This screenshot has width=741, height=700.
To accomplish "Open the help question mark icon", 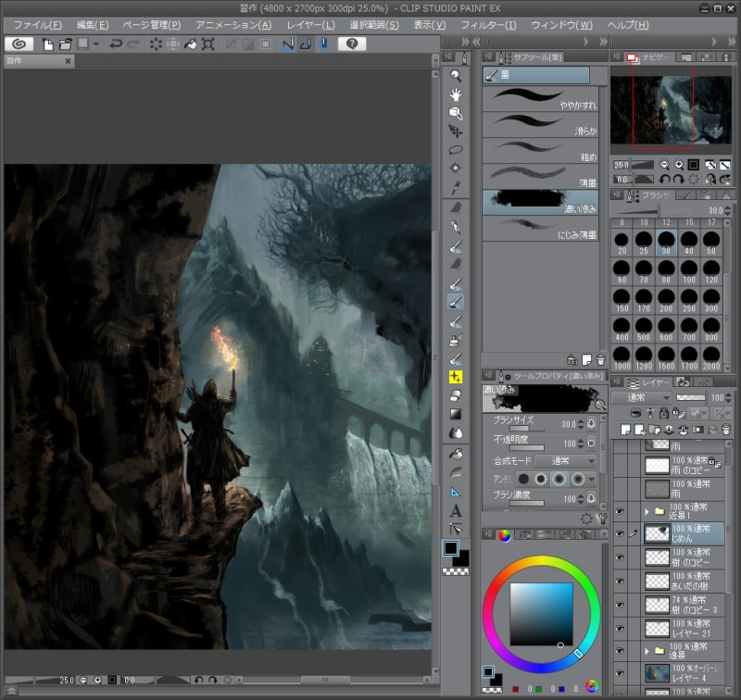I will (x=350, y=44).
